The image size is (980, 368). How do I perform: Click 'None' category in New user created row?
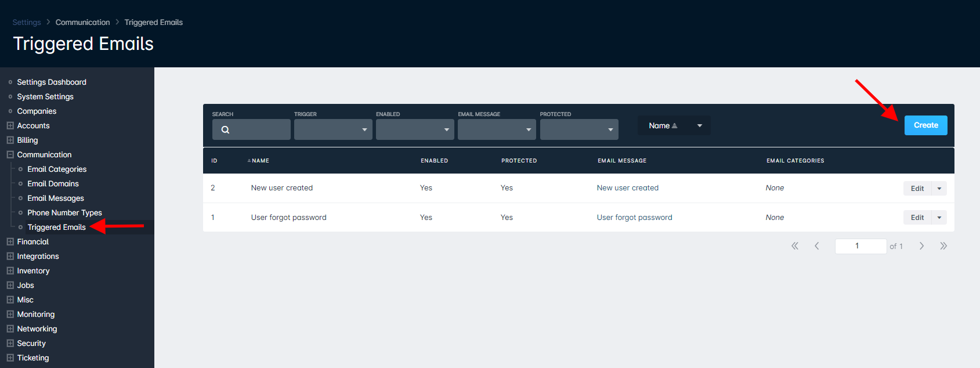click(x=775, y=188)
